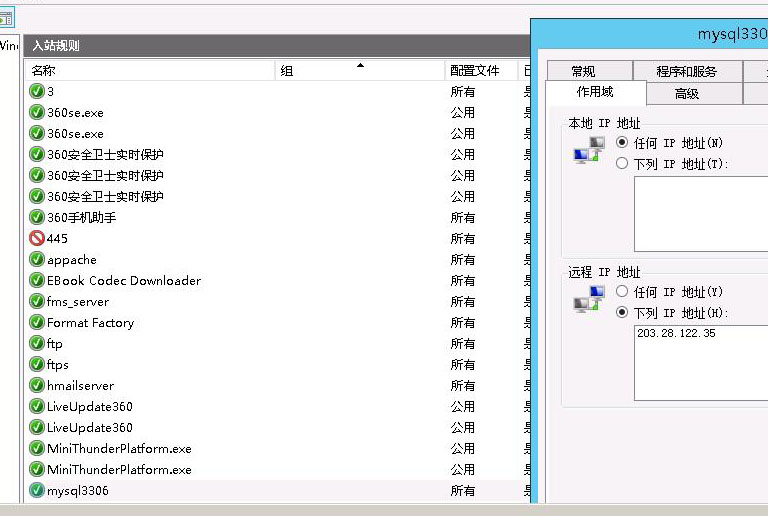The image size is (768, 516).
Task: Click 所有 profile cell in the 445 row
Action: tap(463, 238)
